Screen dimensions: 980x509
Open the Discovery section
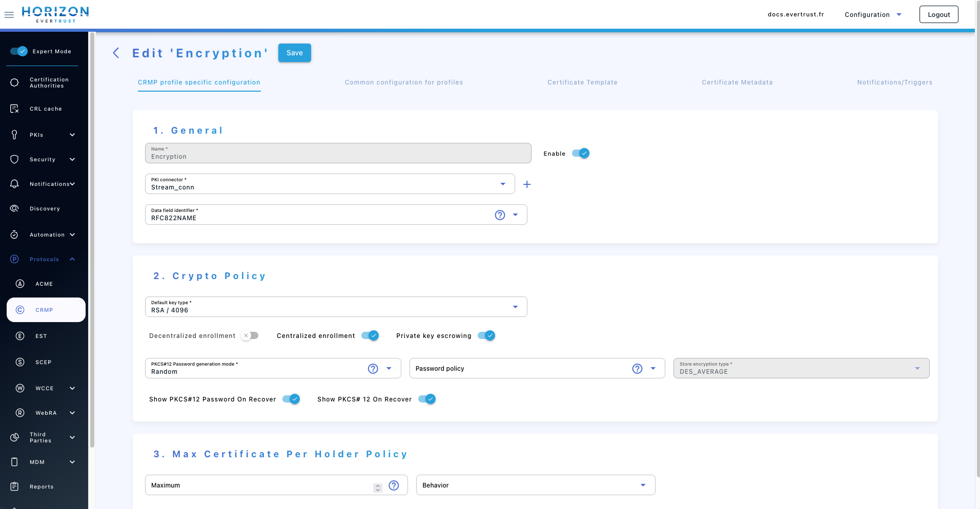[45, 208]
